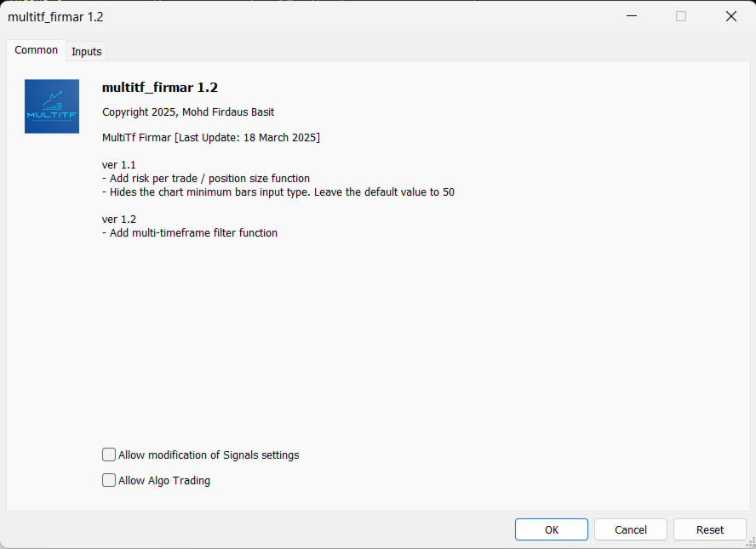Select the Common tab
Screen dimensions: 756x549
pyautogui.click(x=37, y=50)
